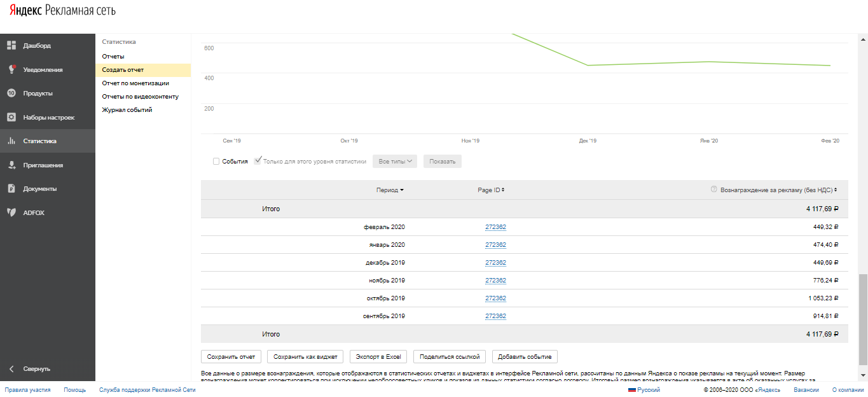Viewport: 868px width, 397px height.
Task: Enable the События checkbox
Action: (216, 162)
